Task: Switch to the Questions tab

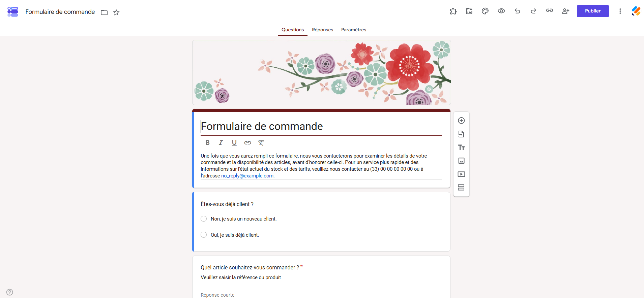Action: 293,30
